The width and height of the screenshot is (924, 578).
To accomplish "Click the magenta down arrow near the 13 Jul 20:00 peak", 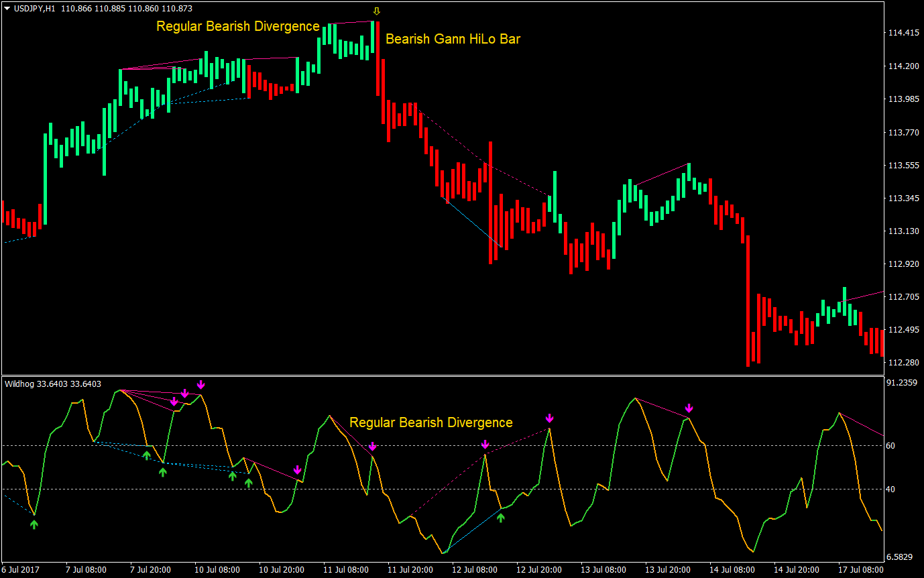I will [x=689, y=407].
